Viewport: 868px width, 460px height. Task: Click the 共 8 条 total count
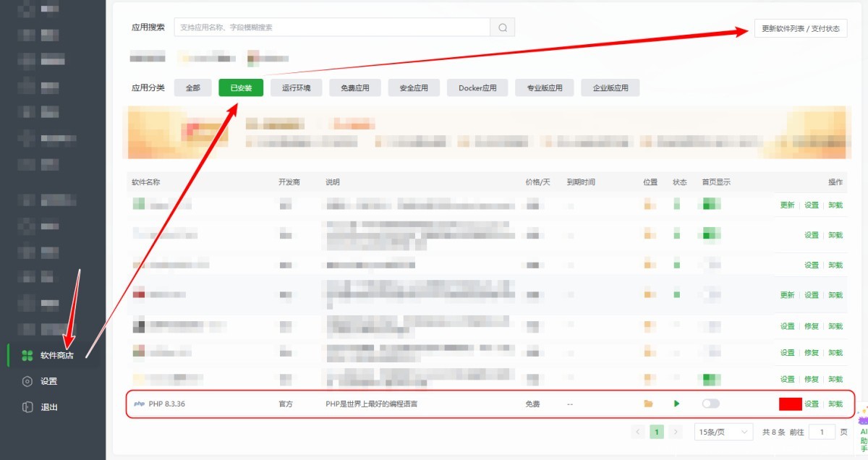click(773, 432)
